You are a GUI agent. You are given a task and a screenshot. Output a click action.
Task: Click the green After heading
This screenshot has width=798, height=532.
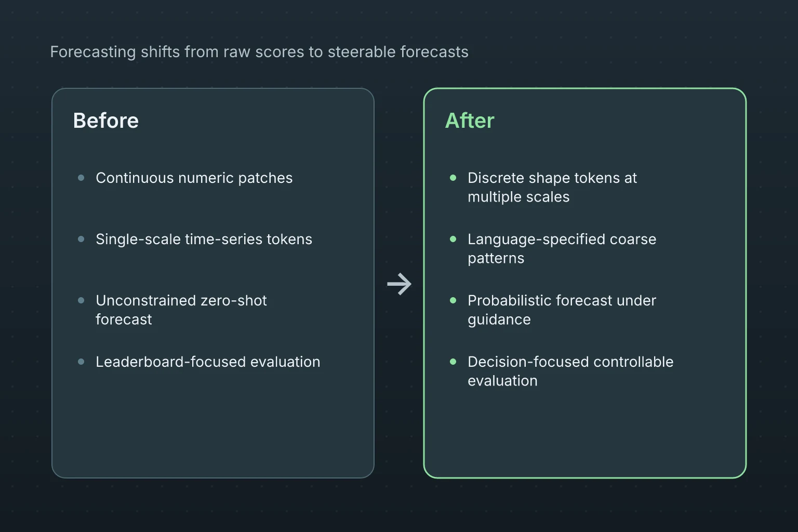pyautogui.click(x=470, y=121)
